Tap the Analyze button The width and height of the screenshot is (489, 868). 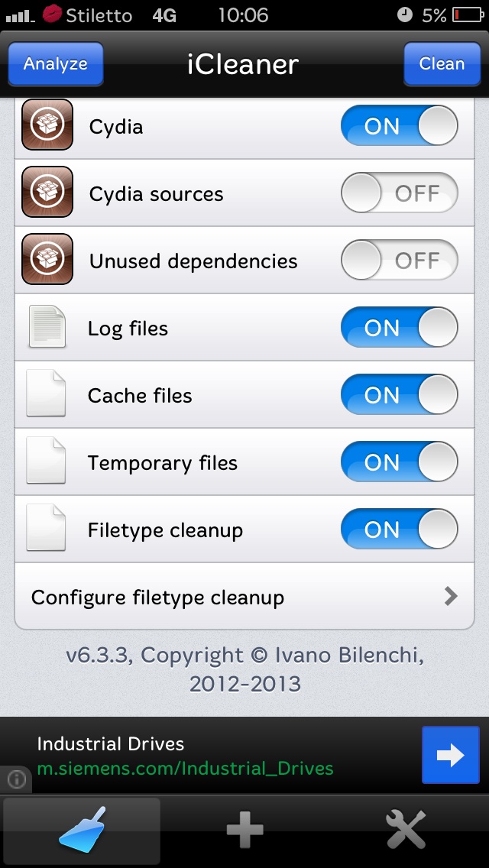[55, 63]
